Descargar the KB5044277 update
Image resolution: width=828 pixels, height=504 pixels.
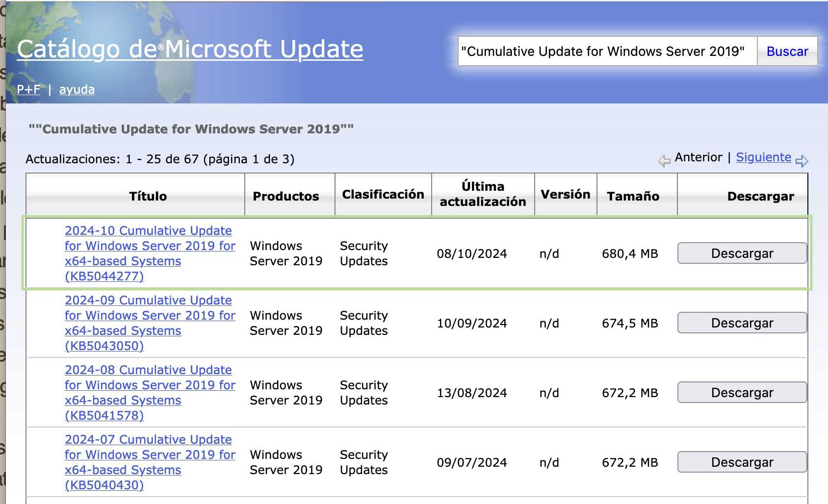742,253
